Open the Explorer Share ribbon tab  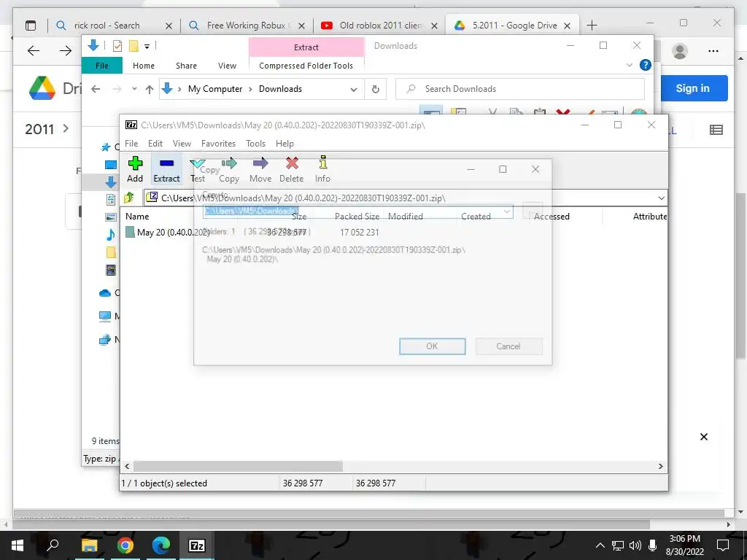186,66
